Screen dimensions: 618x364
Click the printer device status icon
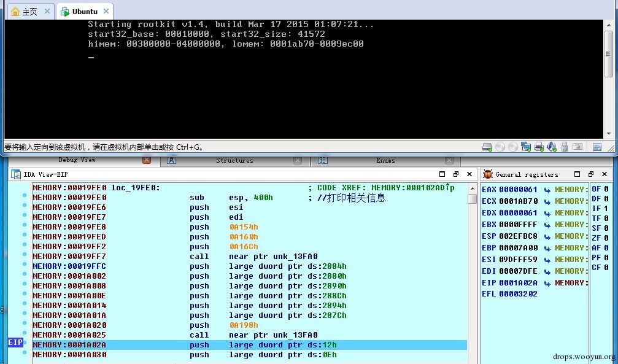coord(539,147)
